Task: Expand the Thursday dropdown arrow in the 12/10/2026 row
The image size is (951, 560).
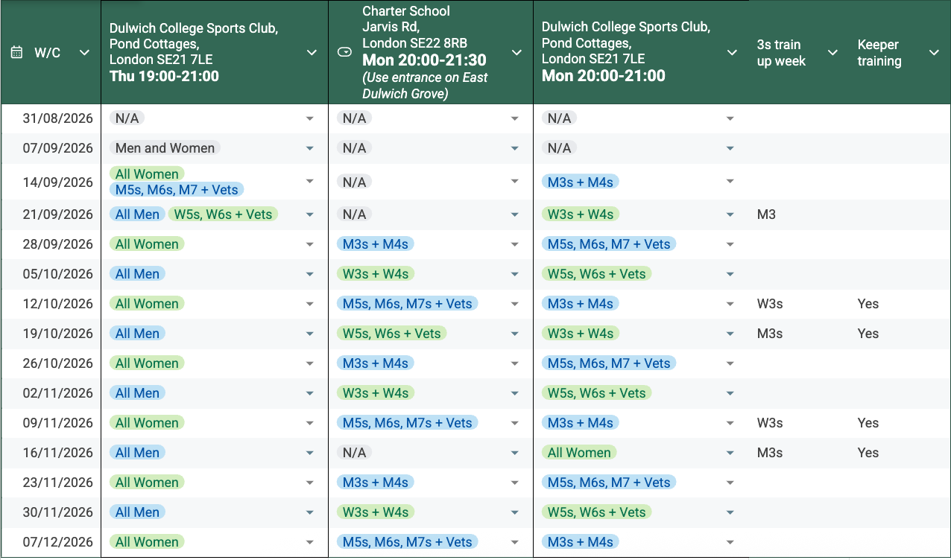Action: coord(309,304)
